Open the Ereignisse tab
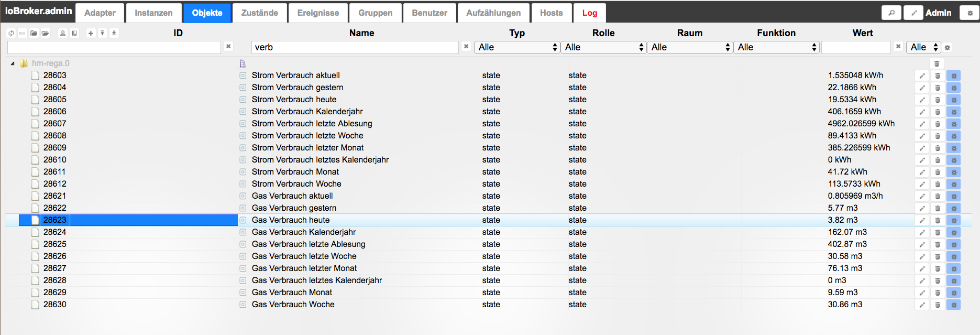The height and width of the screenshot is (335, 980). pos(318,13)
